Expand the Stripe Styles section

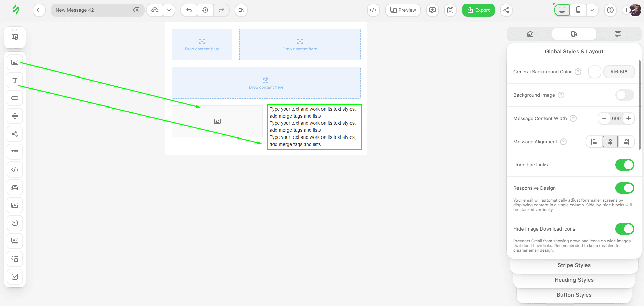click(x=574, y=265)
